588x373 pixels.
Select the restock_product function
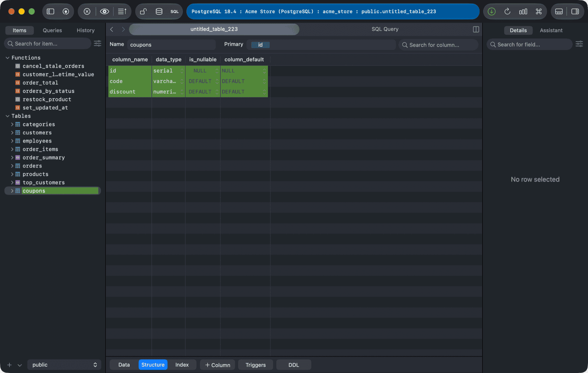point(47,99)
